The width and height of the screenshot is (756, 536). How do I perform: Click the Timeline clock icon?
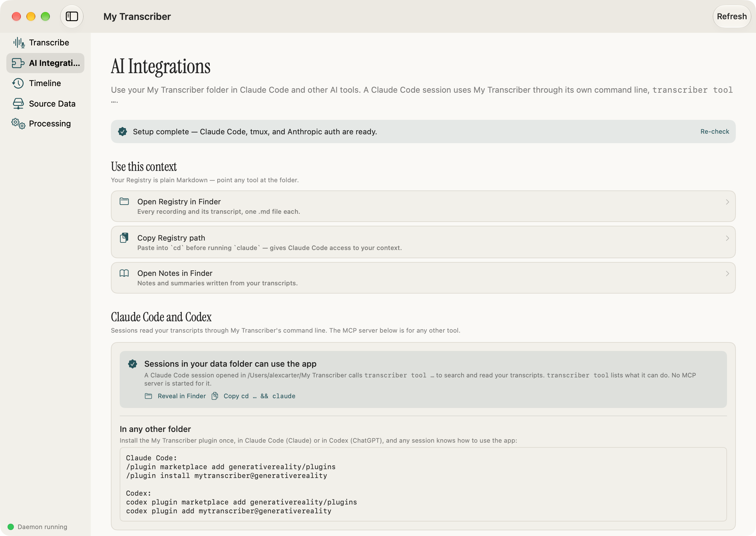click(x=18, y=83)
